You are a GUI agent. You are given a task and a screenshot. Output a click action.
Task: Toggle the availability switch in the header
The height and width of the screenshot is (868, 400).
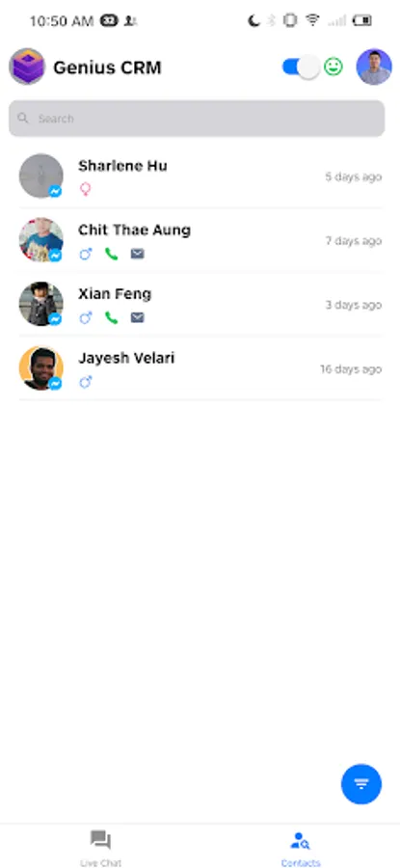pyautogui.click(x=301, y=67)
